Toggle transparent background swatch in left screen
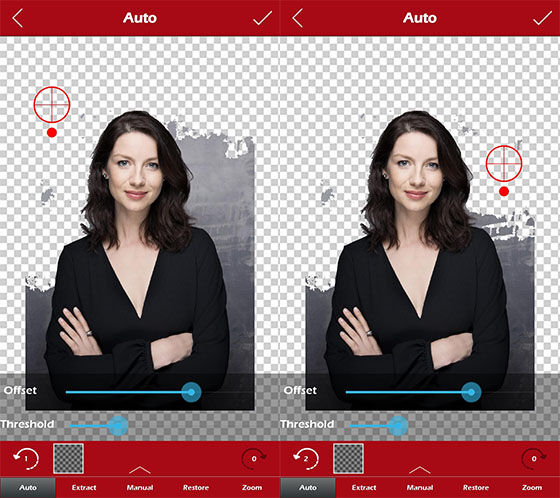 pyautogui.click(x=68, y=459)
